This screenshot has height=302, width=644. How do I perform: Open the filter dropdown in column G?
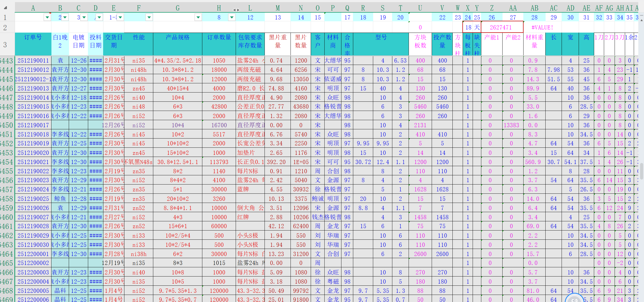click(x=198, y=18)
